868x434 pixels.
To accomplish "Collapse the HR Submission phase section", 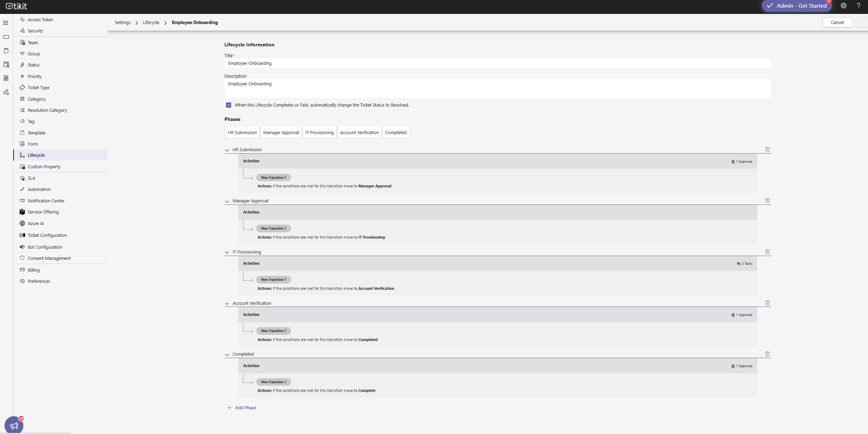I will (227, 150).
